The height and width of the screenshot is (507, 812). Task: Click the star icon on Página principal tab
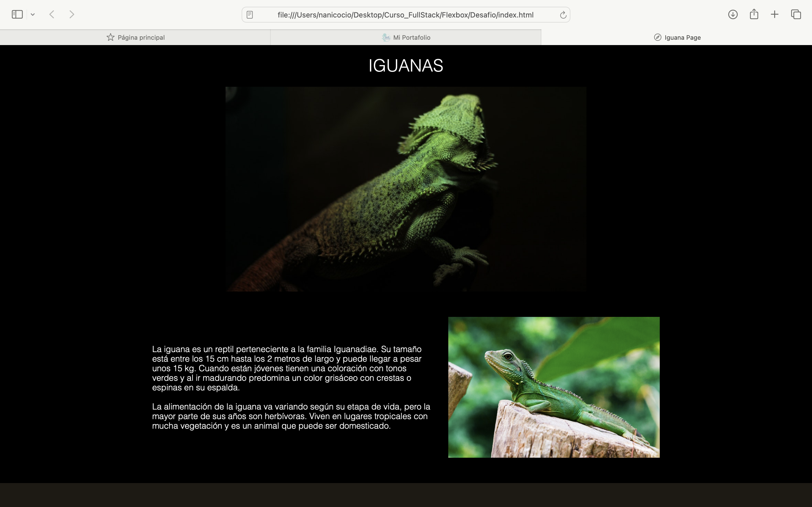pos(111,37)
